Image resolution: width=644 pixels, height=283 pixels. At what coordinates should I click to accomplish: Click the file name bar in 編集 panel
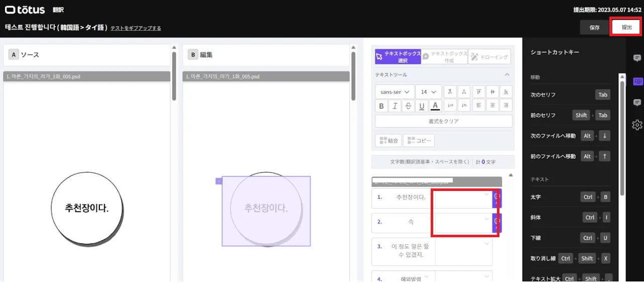(x=266, y=77)
